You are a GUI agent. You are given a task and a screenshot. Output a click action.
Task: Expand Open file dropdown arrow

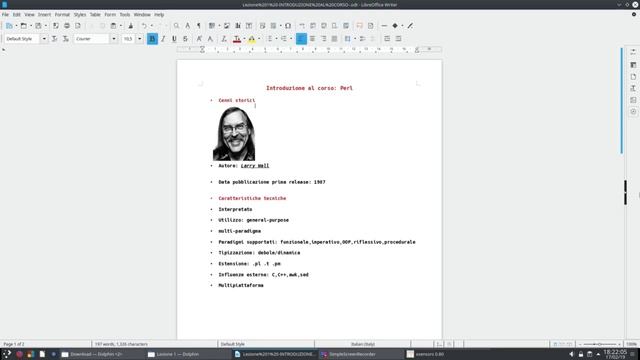click(31, 26)
